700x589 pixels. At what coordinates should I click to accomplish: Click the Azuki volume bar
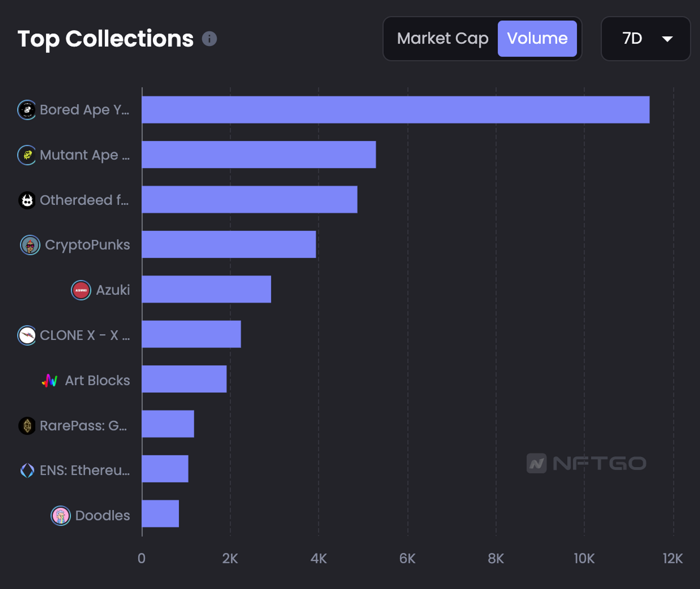pos(206,290)
